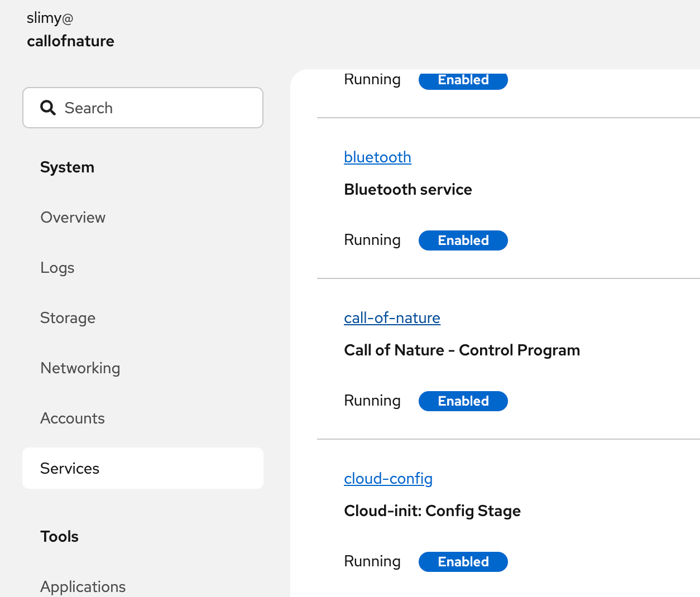This screenshot has width=700, height=597.
Task: Navigate to Storage in sidebar
Action: coord(68,318)
